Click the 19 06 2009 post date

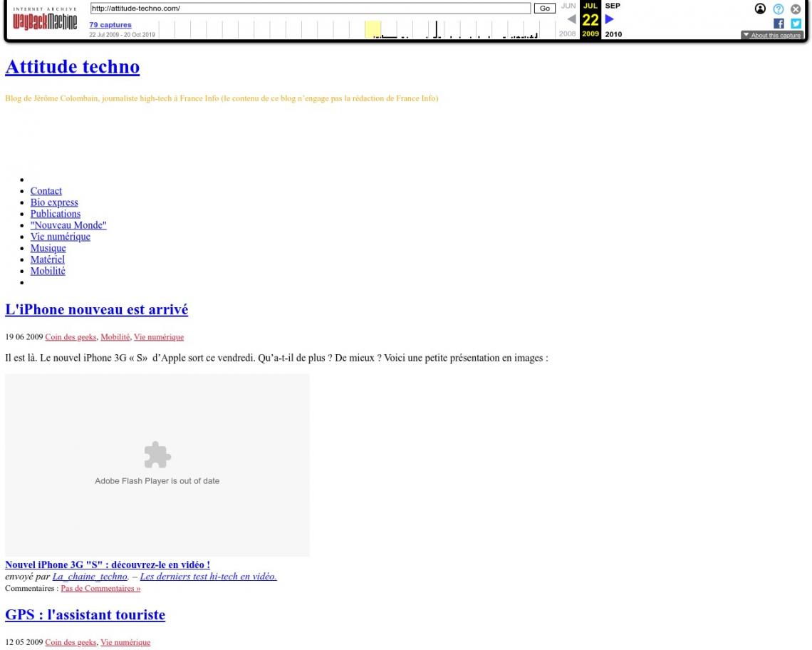click(x=24, y=337)
